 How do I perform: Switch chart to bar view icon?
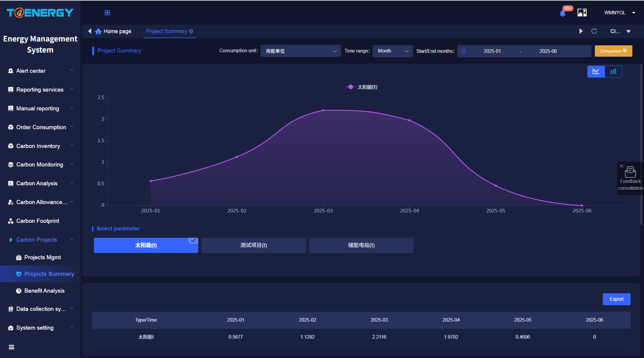(x=613, y=71)
